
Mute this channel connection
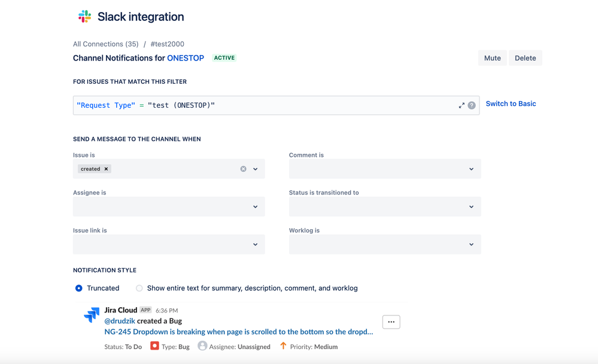[x=493, y=58]
